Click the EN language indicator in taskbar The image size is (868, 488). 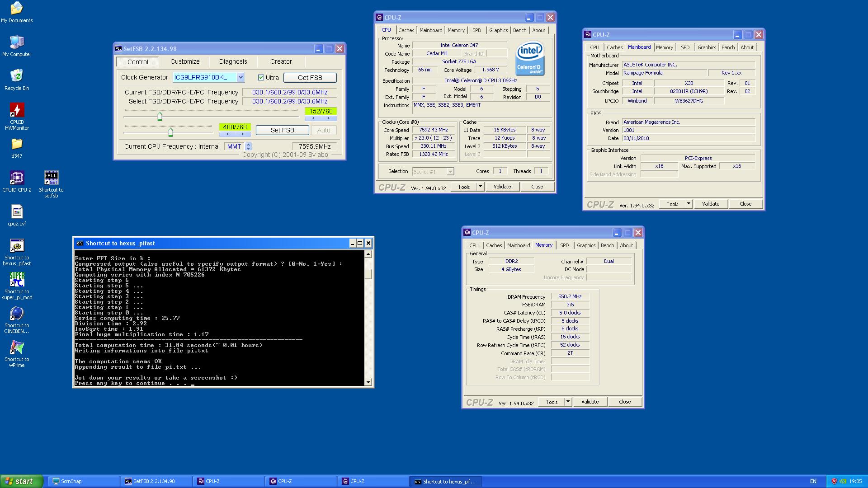[813, 481]
